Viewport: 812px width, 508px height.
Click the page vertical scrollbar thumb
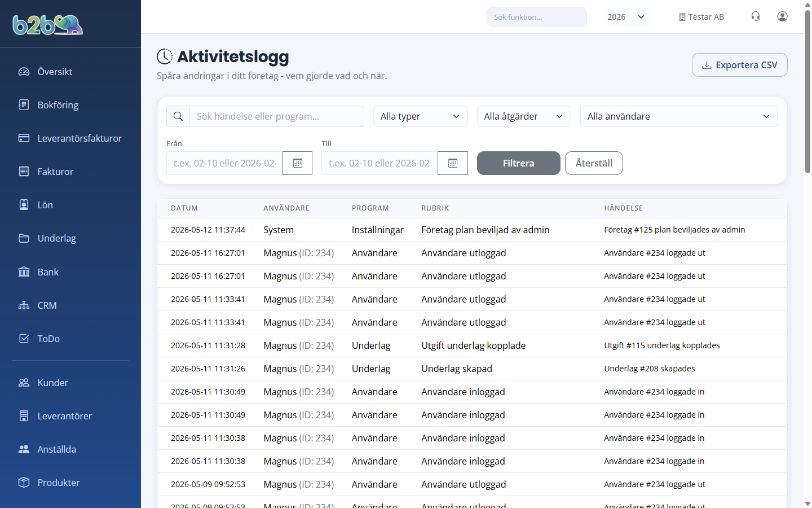[x=807, y=91]
